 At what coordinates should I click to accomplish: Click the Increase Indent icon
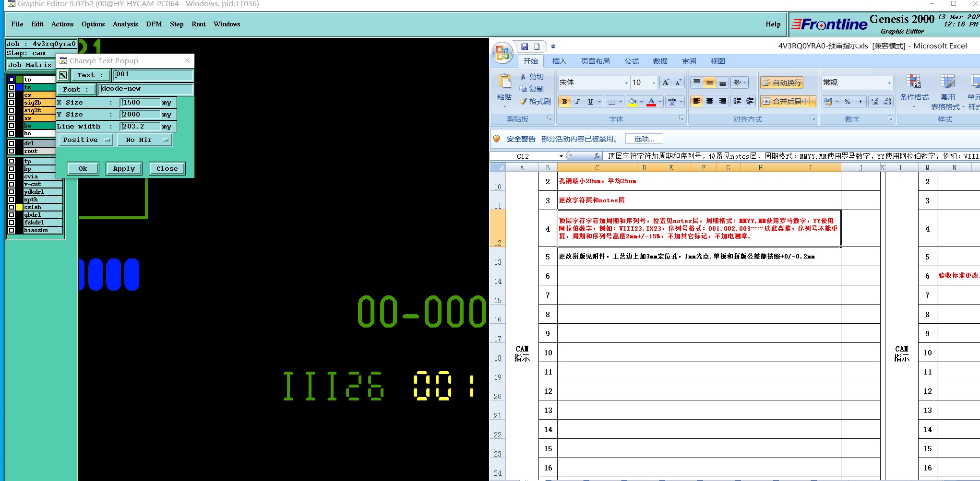coord(750,101)
